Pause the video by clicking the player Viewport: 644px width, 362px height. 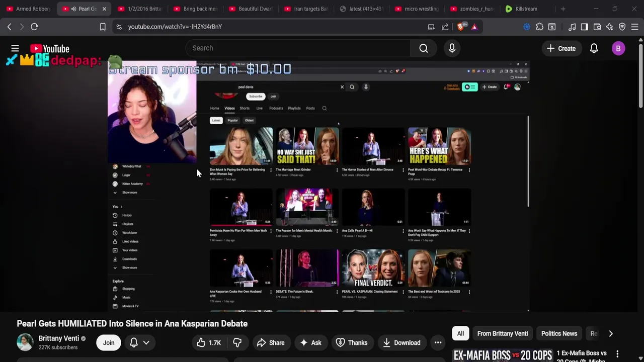(x=318, y=186)
